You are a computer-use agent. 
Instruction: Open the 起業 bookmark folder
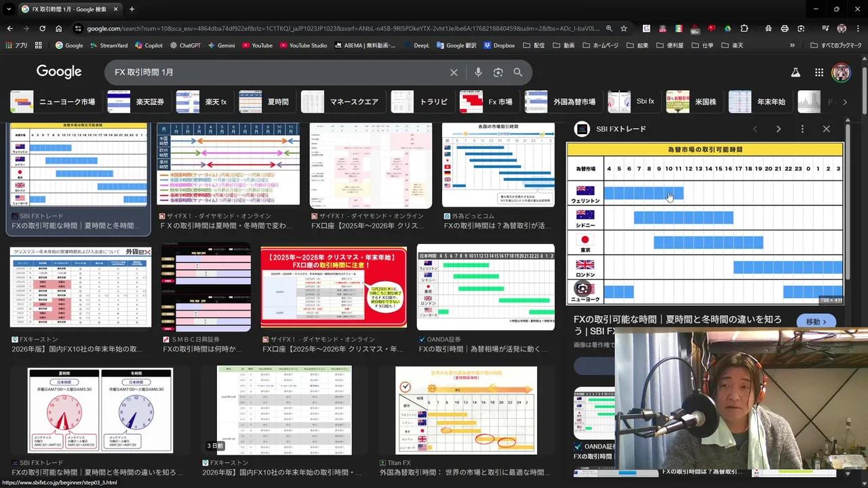(638, 45)
